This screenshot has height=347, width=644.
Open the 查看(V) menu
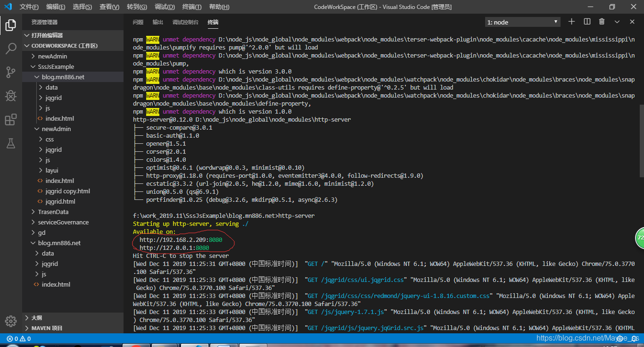109,7
